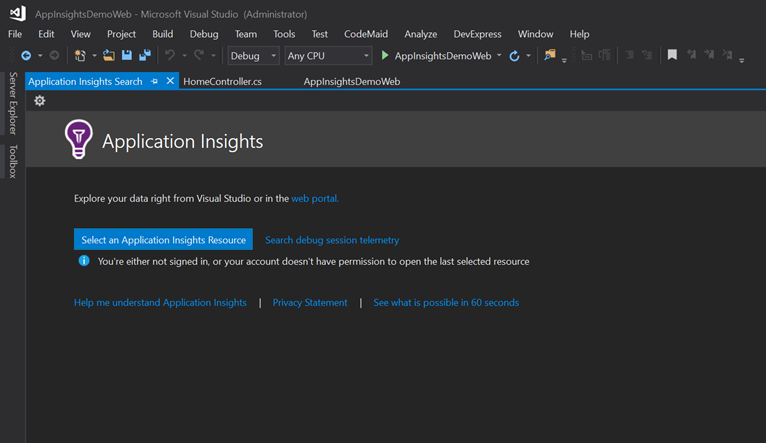Click the blue info icon beside the sign-in message
766x443 pixels.
(84, 260)
